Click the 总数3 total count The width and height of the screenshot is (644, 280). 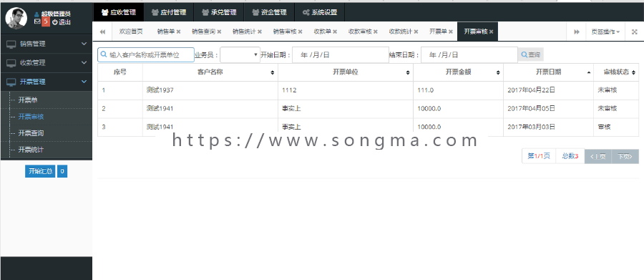coord(570,156)
